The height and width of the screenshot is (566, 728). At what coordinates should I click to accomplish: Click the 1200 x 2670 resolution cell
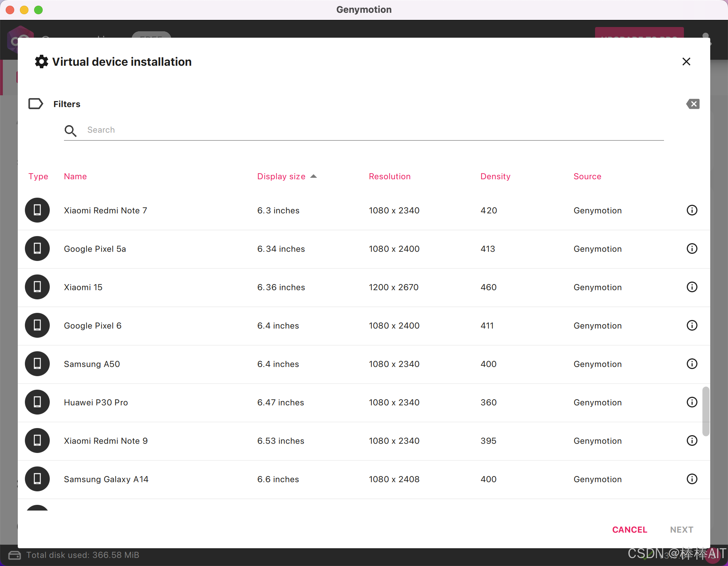[394, 287]
